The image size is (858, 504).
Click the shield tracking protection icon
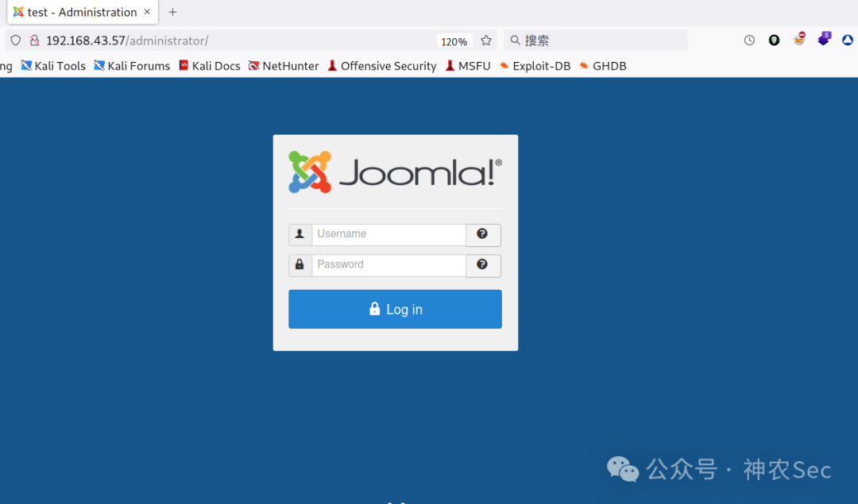[x=16, y=40]
